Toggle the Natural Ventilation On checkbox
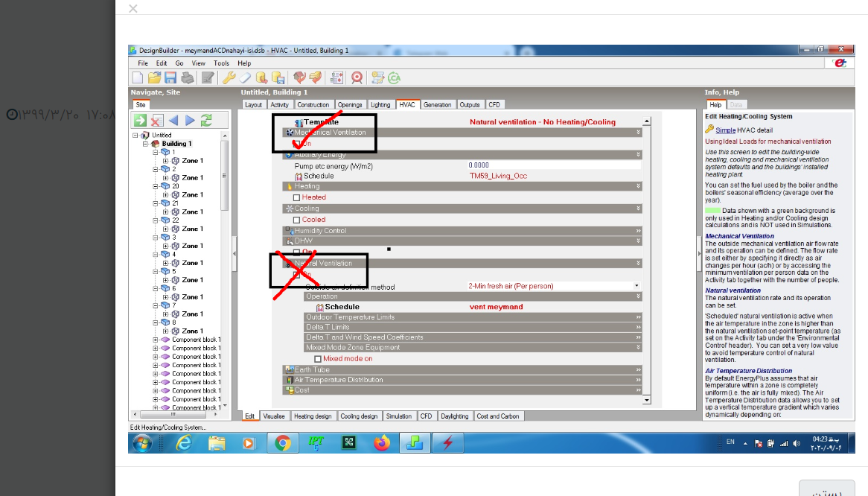This screenshot has width=868, height=496. pyautogui.click(x=297, y=275)
